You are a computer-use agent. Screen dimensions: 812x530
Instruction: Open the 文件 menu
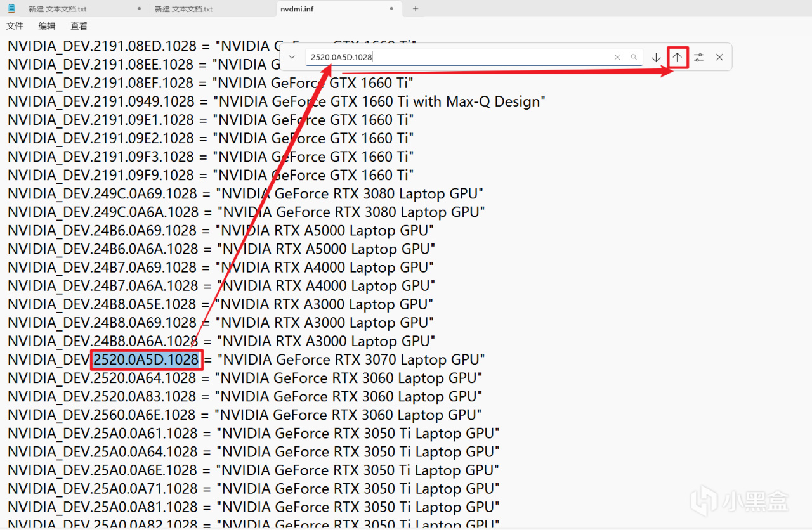(x=15, y=26)
